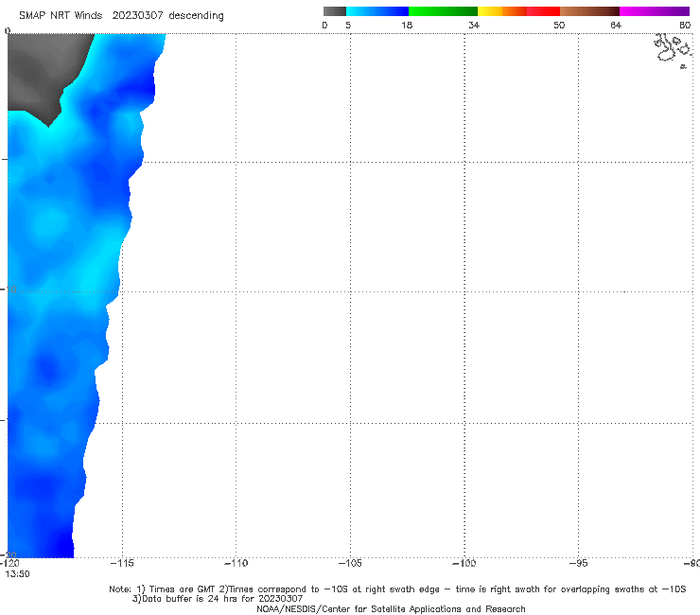
Task: Click the longitude label '-95'
Action: [x=579, y=563]
